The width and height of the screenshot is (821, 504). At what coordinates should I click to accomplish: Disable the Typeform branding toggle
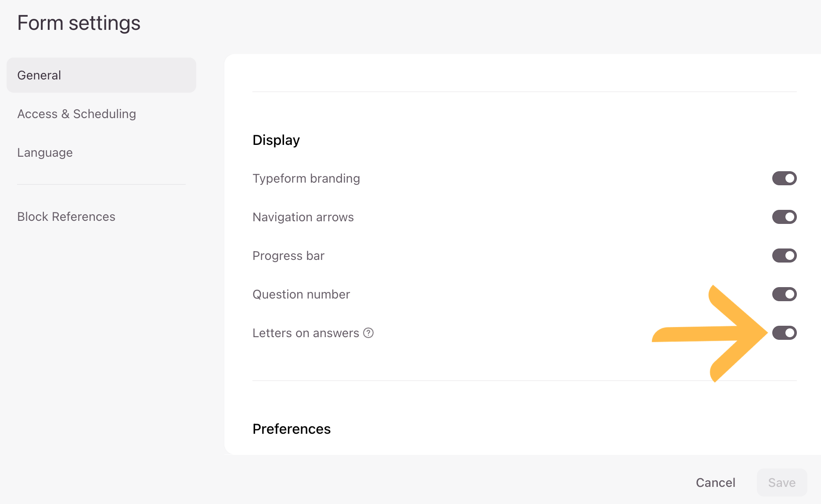784,178
